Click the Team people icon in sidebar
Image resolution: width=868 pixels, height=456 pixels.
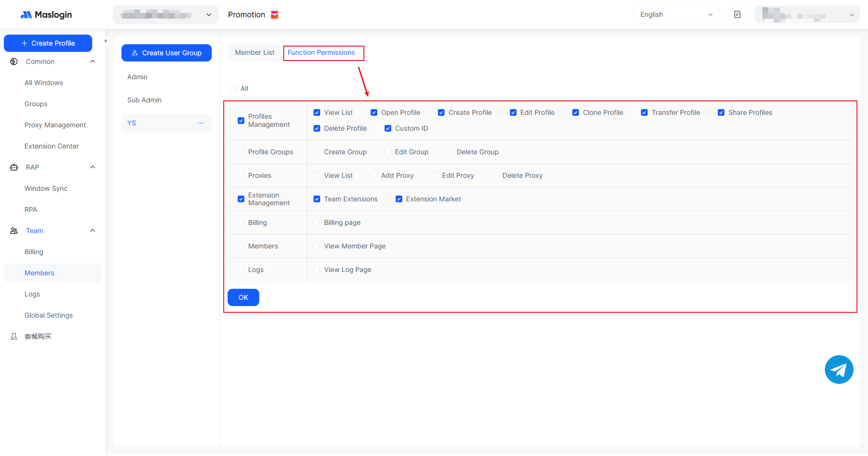[14, 231]
